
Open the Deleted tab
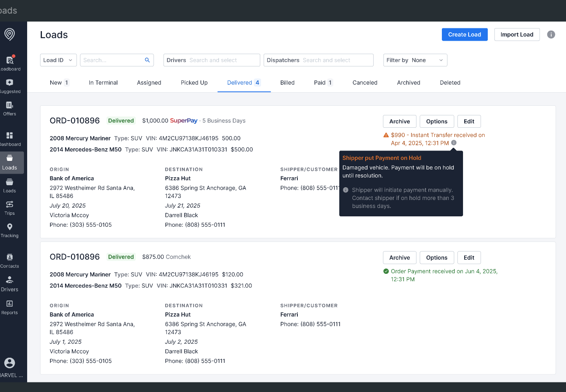450,83
